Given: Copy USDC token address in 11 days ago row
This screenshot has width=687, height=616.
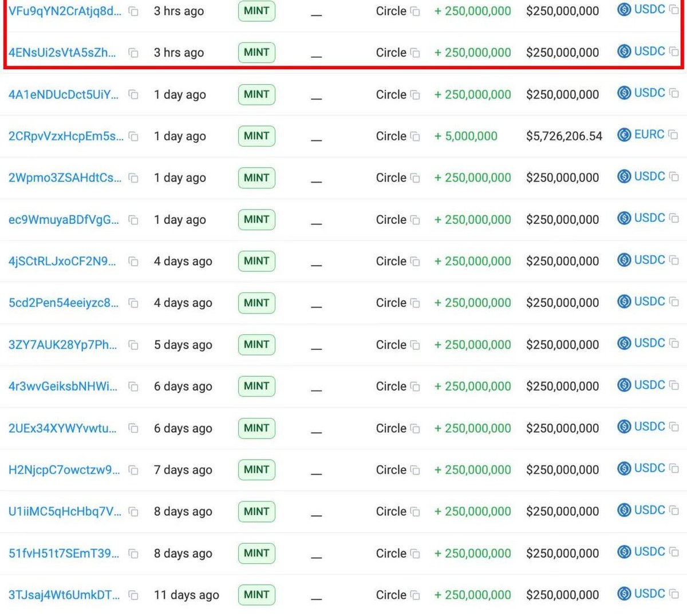Looking at the screenshot, I should 674,594.
